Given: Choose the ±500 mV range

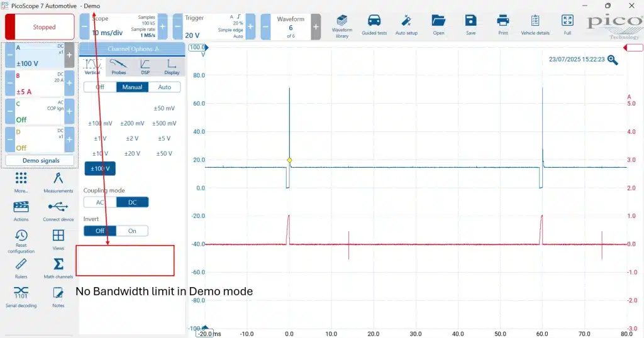Looking at the screenshot, I should [164, 123].
